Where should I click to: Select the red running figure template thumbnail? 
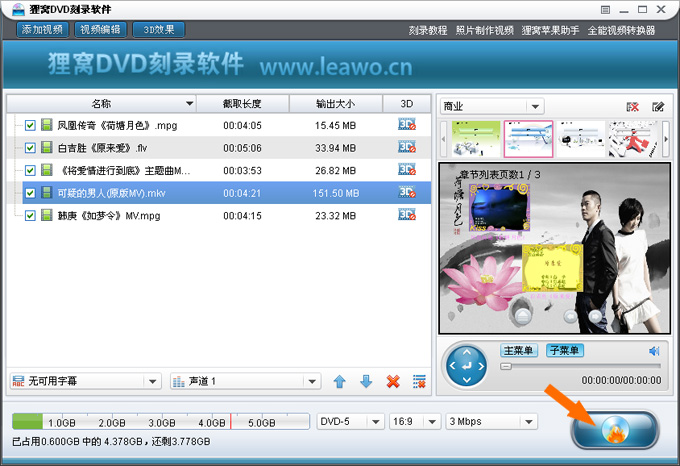tap(633, 139)
